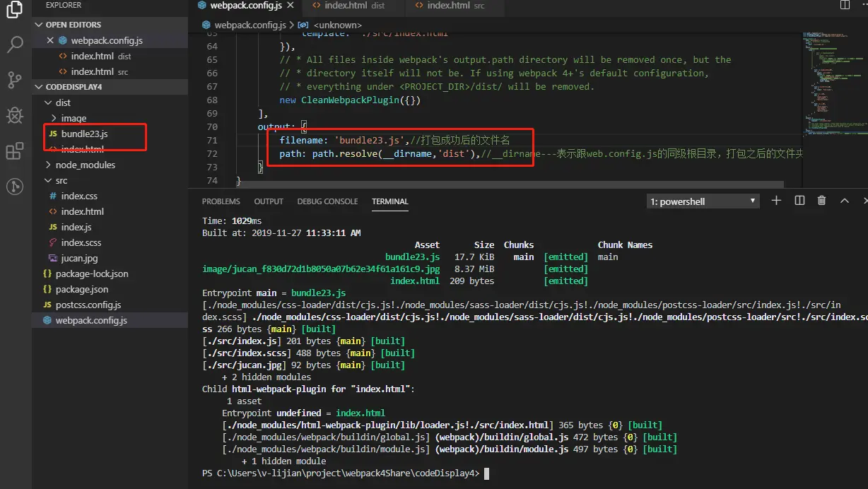Click the <unknown> breadcrumb segment
Viewport: 868px width, 489px height.
pyautogui.click(x=336, y=25)
